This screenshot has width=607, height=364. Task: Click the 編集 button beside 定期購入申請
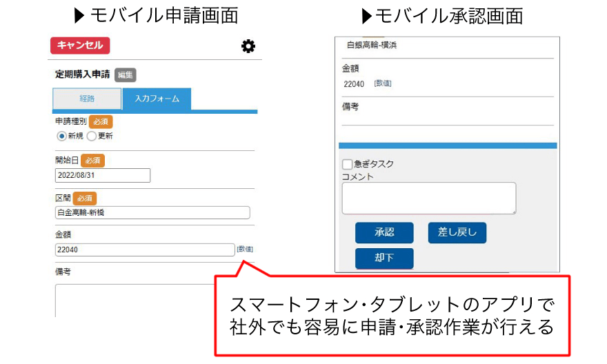point(125,75)
